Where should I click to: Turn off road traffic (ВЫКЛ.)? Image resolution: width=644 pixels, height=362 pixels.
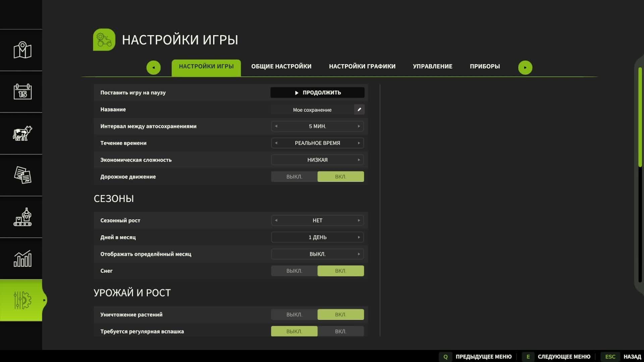click(x=294, y=177)
